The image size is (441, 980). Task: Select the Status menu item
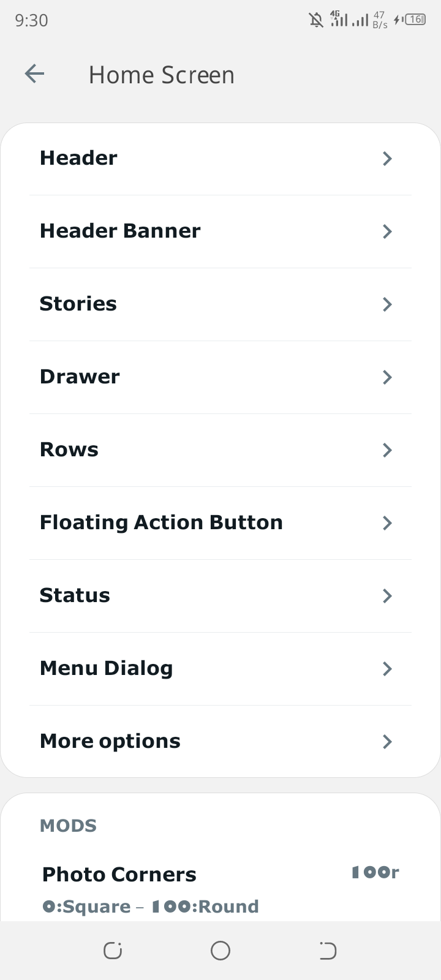[x=75, y=595]
